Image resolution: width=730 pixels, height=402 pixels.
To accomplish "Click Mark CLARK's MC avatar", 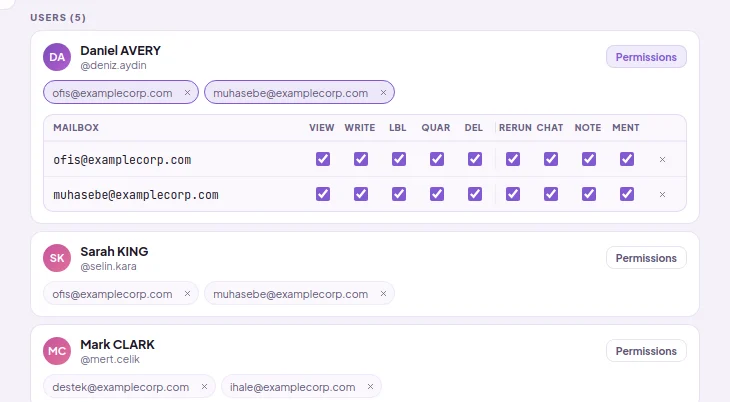I will click(x=57, y=351).
